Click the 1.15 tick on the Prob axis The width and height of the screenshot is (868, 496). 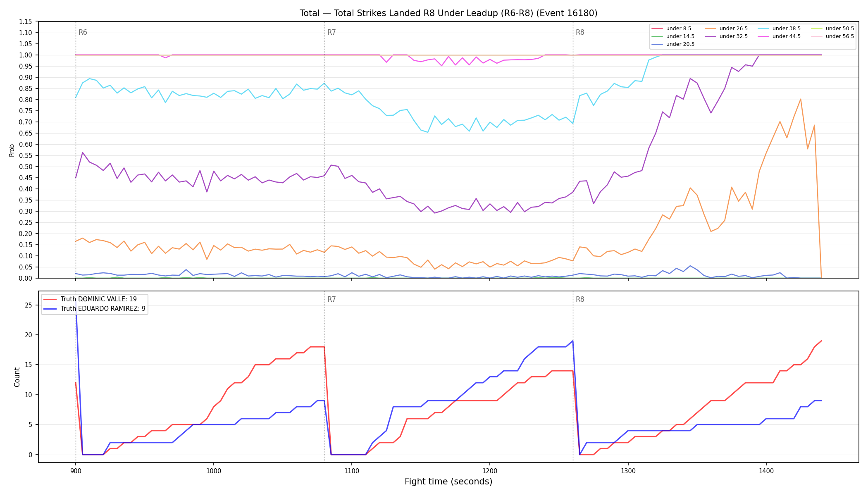click(25, 21)
